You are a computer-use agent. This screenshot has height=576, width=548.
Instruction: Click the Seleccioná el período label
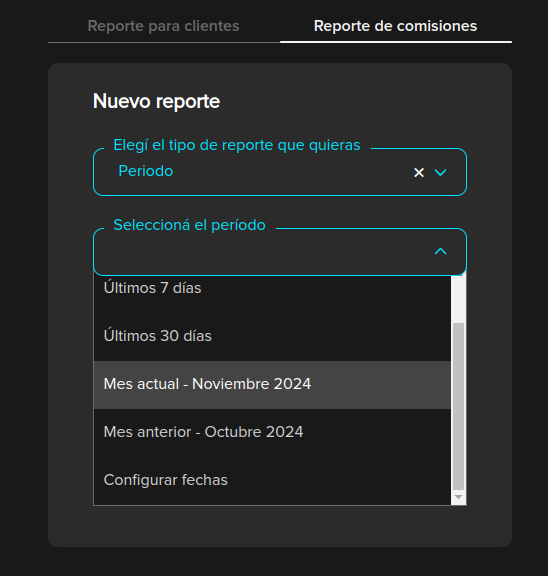[190, 225]
